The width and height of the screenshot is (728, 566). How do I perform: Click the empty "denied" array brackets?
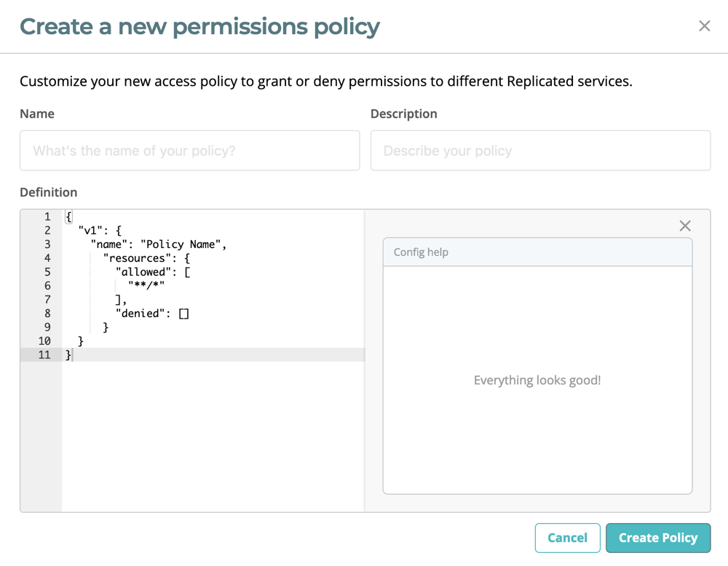coord(184,313)
